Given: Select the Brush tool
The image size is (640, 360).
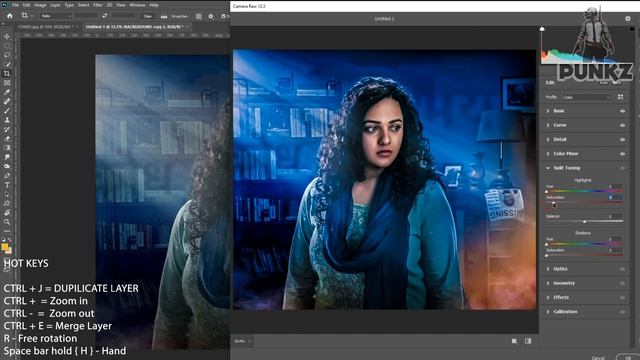Looking at the screenshot, I should [7, 111].
